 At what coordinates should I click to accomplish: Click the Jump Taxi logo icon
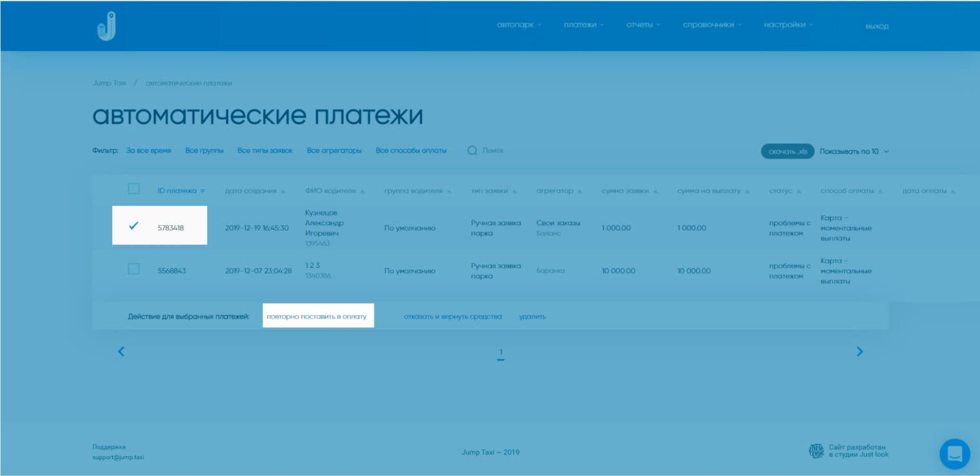point(106,26)
